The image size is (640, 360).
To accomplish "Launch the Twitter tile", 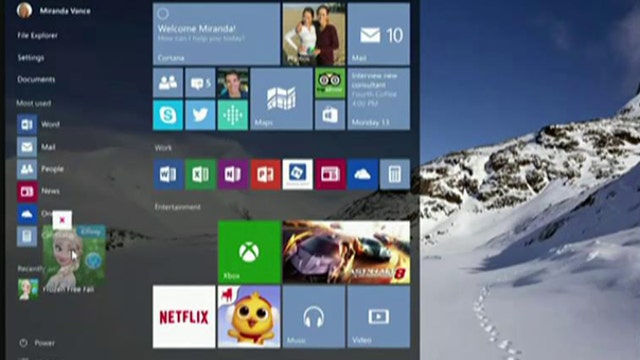I will click(200, 116).
